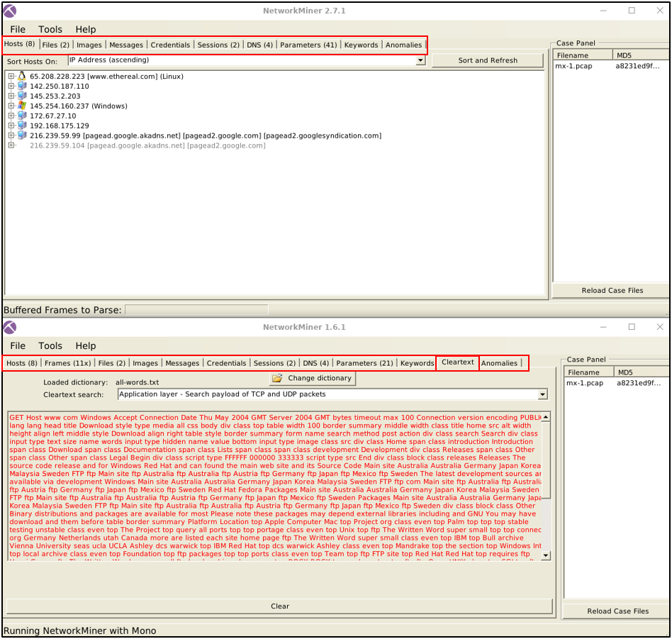Switch to Keywords tab in NetworkMiner 1.6.1
The image size is (672, 639).
(417, 363)
